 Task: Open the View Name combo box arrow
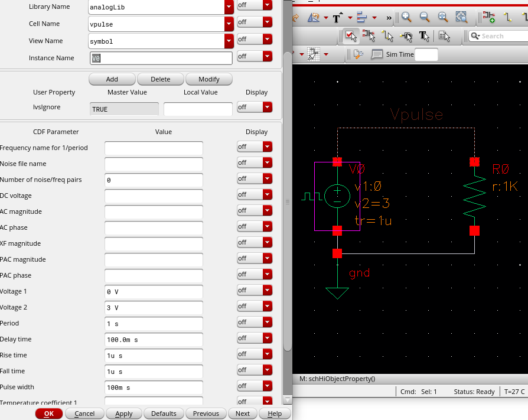point(229,41)
